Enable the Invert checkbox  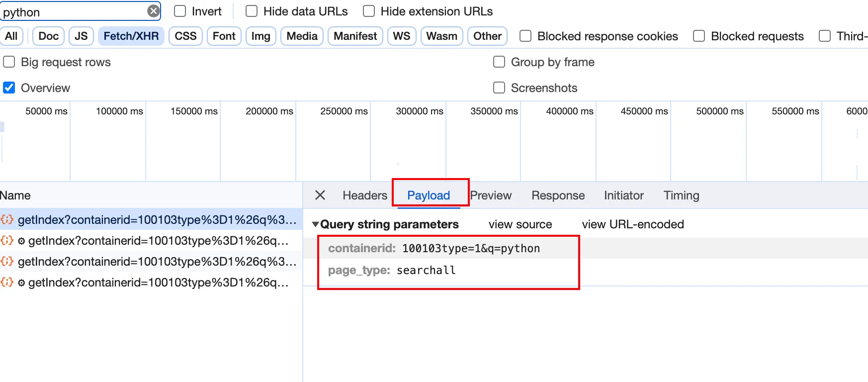coord(180,11)
